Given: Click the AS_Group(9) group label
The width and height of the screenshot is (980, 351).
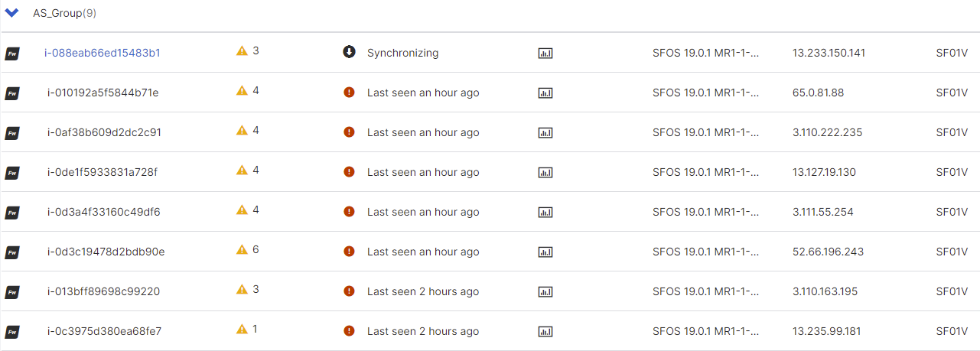Looking at the screenshot, I should 64,13.
